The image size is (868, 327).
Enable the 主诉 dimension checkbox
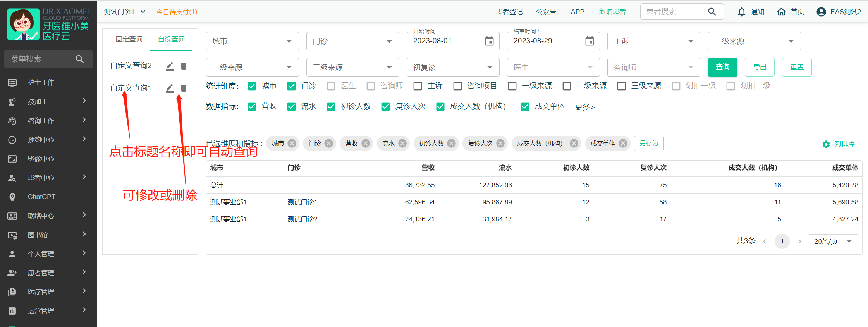point(418,86)
